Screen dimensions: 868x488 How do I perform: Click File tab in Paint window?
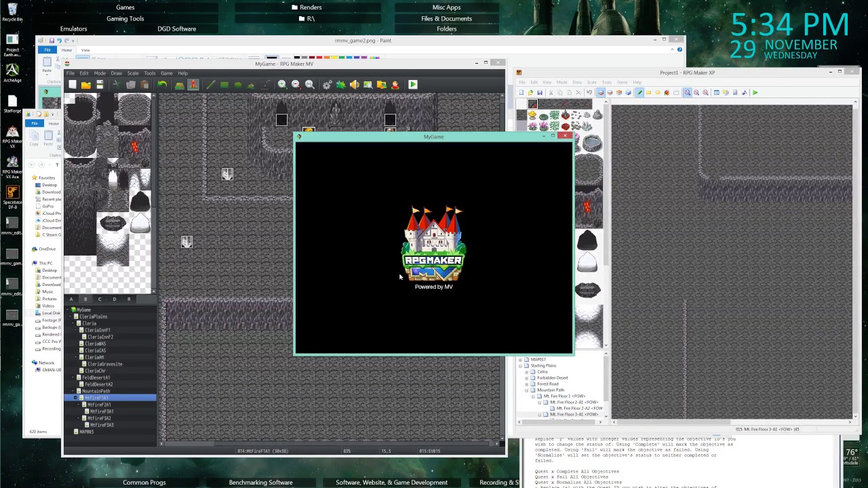47,50
